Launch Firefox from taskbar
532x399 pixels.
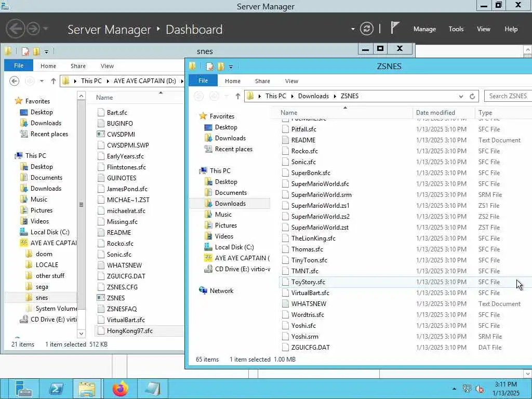pyautogui.click(x=121, y=389)
